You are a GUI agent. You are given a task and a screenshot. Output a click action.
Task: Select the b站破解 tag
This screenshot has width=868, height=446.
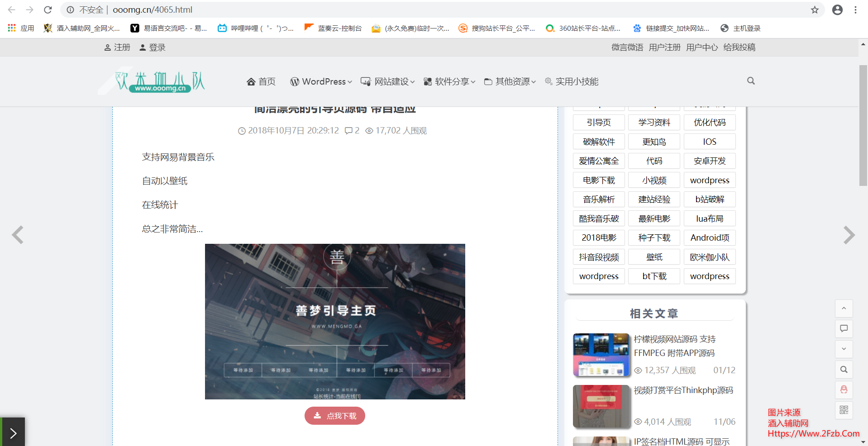pyautogui.click(x=710, y=199)
